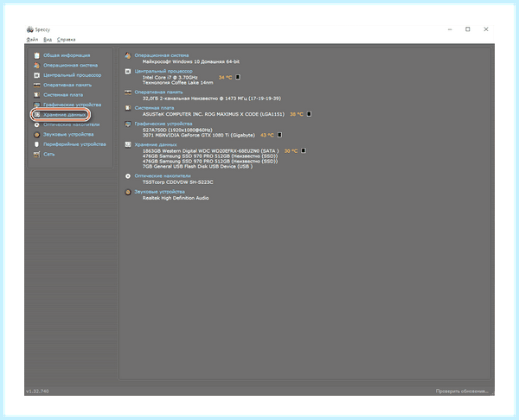Open the Справка menu
Image resolution: width=519 pixels, height=420 pixels.
tap(67, 40)
